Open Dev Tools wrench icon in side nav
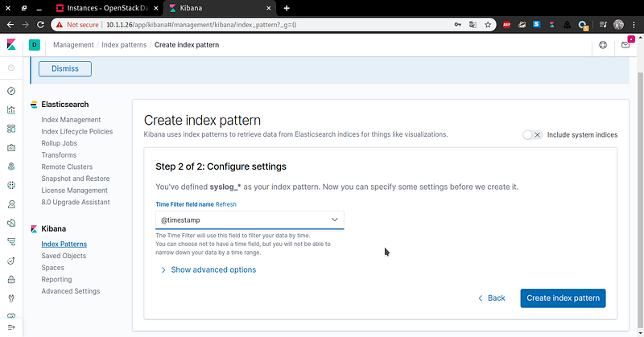644x337 pixels. point(11,298)
